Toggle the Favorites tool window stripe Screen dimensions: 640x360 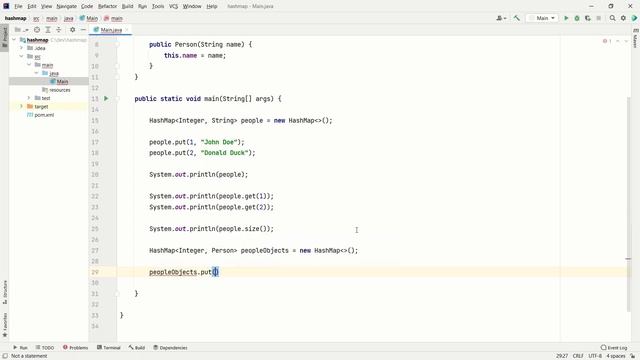pos(4,325)
